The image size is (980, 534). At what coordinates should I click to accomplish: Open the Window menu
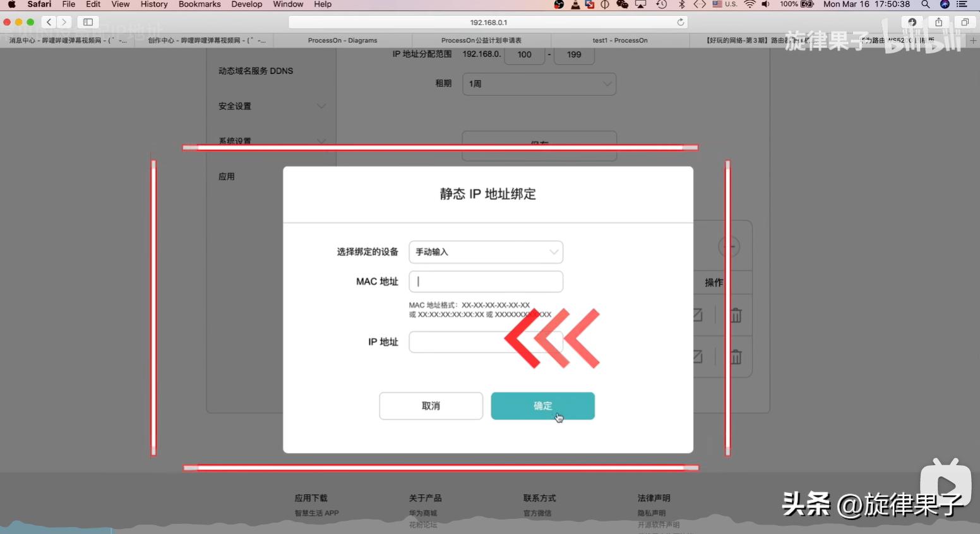point(289,4)
